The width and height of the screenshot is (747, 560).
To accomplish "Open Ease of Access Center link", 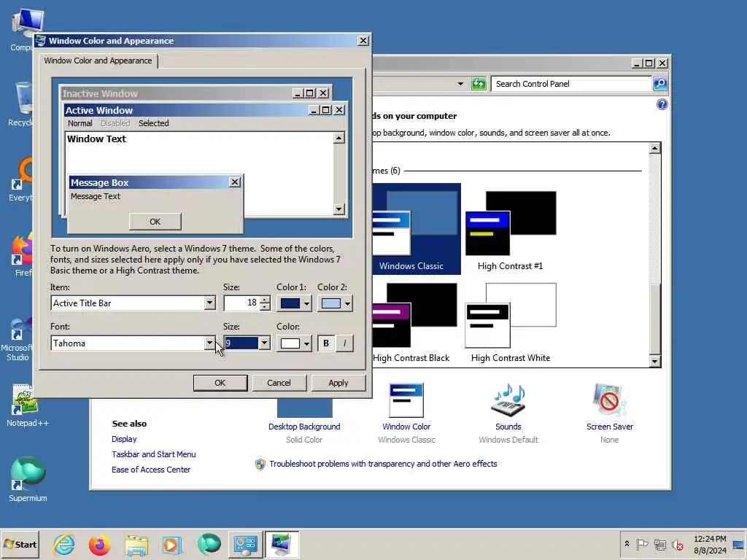I will 150,470.
